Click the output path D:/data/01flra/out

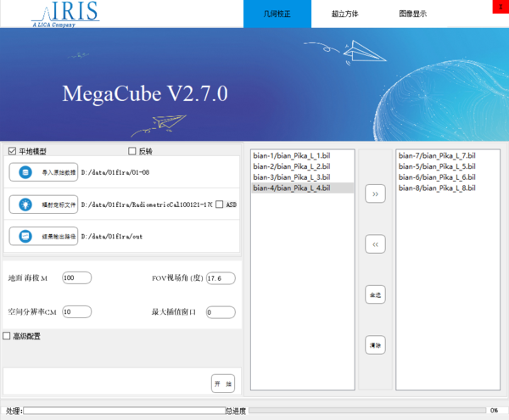click(112, 236)
